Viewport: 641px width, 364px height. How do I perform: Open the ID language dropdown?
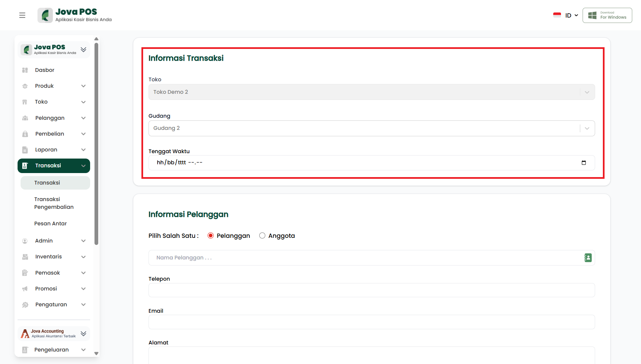571,15
